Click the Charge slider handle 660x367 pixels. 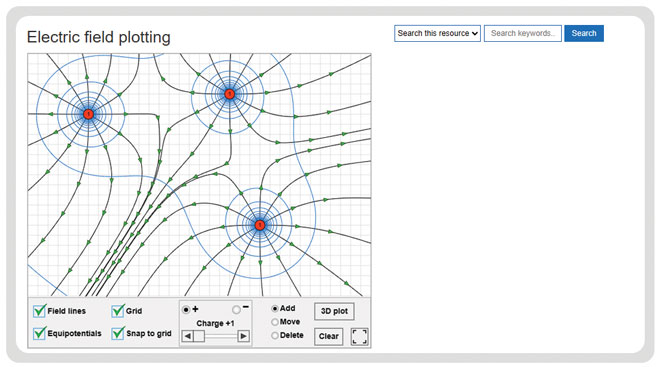pyautogui.click(x=199, y=336)
